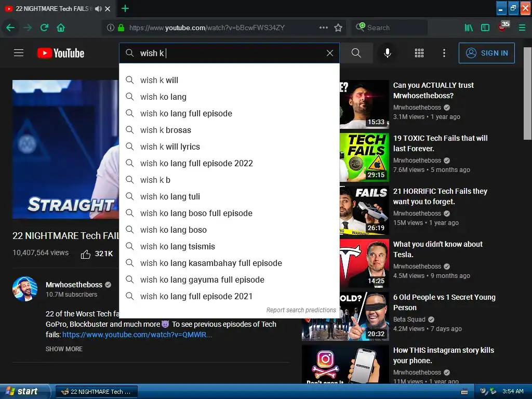This screenshot has height=399, width=532.
Task: Bookmark this page with star
Action: 338,28
